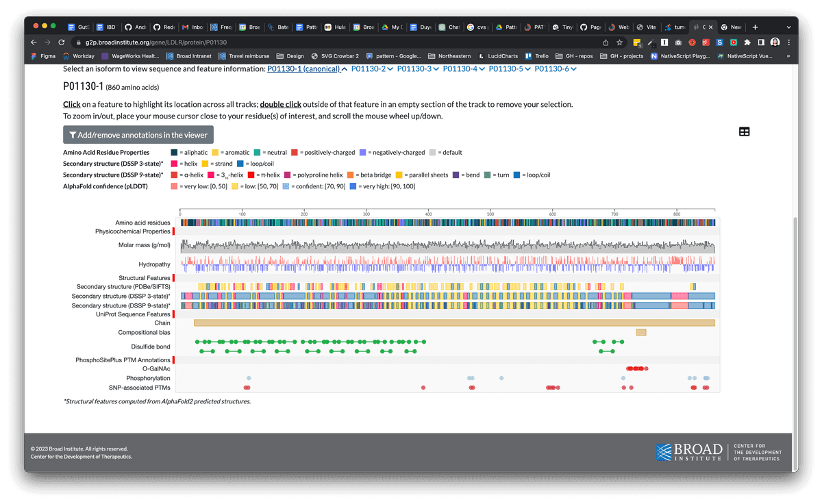The image size is (822, 504).
Task: Click Add/remove annotations in the viewer
Action: (138, 135)
